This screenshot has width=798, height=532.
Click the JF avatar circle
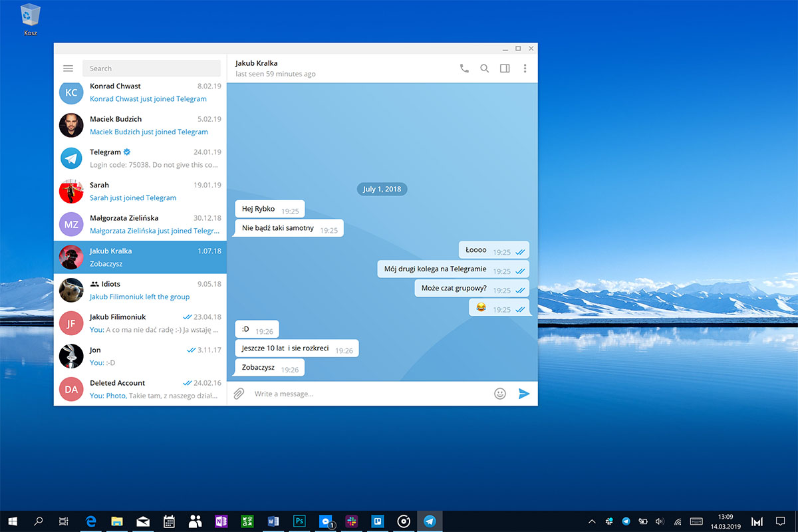pos(71,323)
